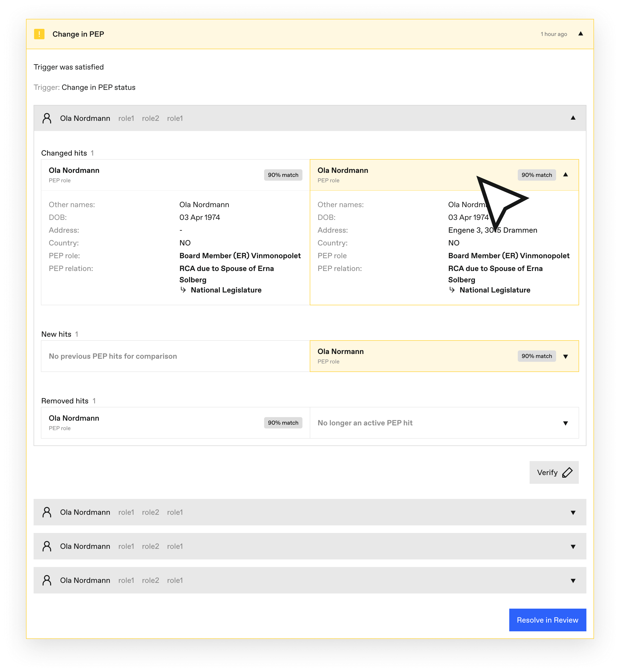Image resolution: width=620 pixels, height=672 pixels.
Task: Expand the second Ola Nordmann person row
Action: 573,512
